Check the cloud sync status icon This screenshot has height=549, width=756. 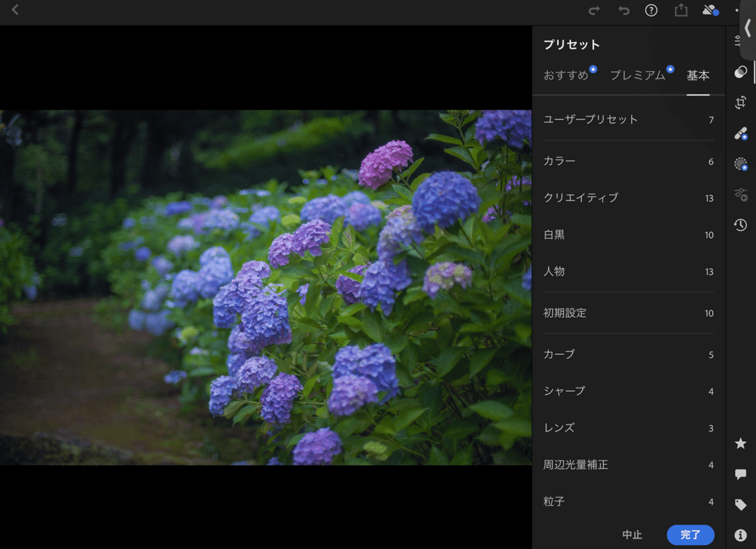(711, 10)
